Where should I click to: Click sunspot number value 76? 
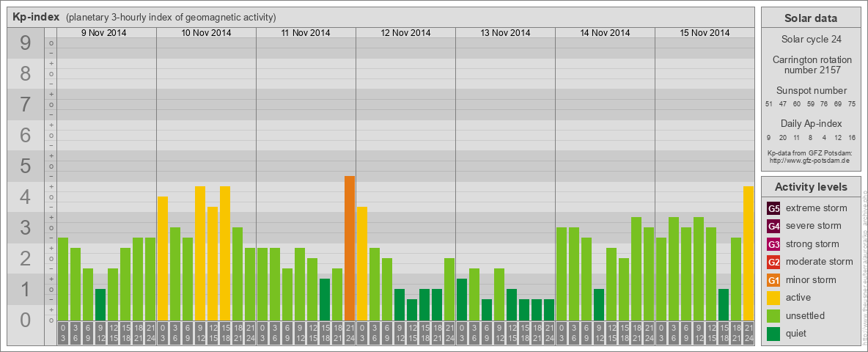[824, 104]
